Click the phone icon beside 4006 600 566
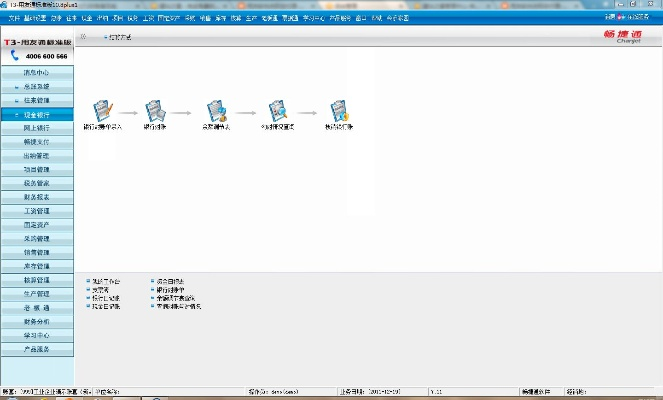This screenshot has width=663, height=400. (x=15, y=56)
